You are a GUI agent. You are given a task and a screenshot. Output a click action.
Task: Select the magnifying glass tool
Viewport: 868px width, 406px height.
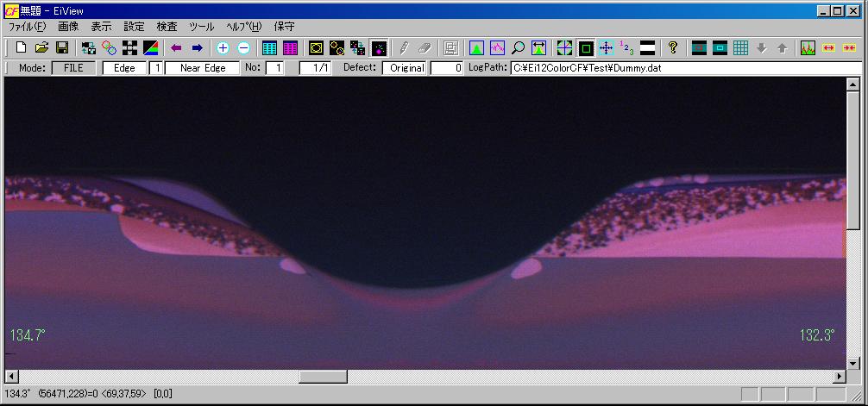coord(519,48)
